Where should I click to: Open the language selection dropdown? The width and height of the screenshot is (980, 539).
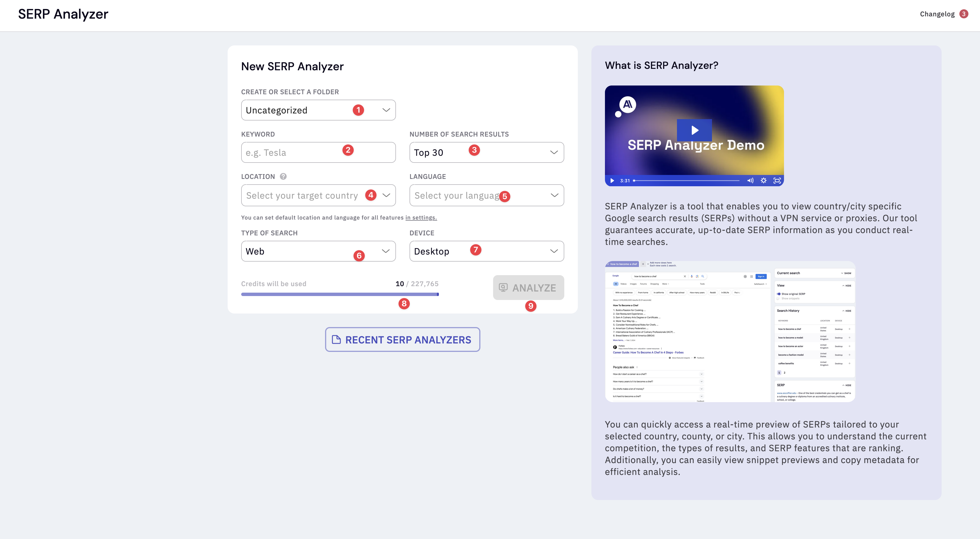(x=486, y=195)
